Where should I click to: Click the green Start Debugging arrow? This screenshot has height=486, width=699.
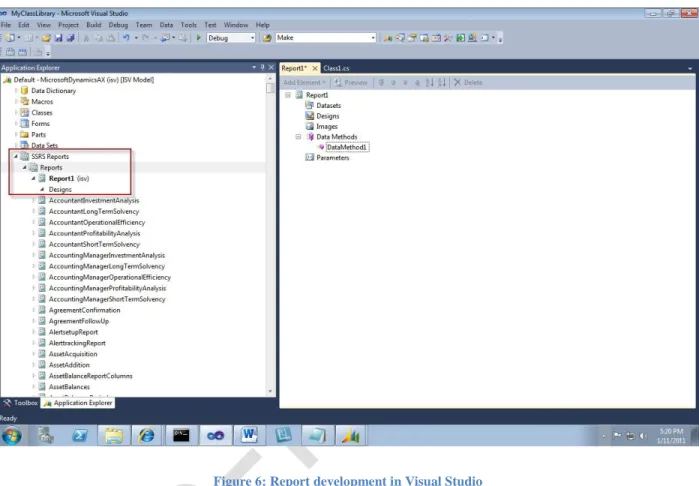point(198,38)
